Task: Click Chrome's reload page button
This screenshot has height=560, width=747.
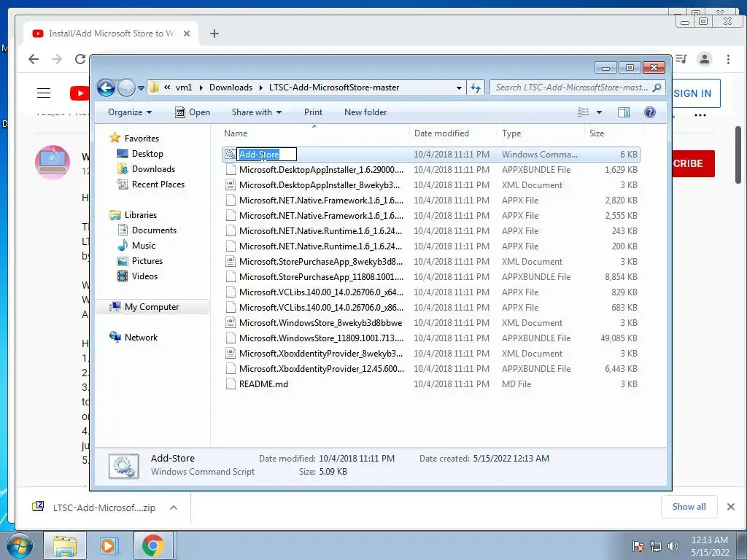Action: [80, 59]
